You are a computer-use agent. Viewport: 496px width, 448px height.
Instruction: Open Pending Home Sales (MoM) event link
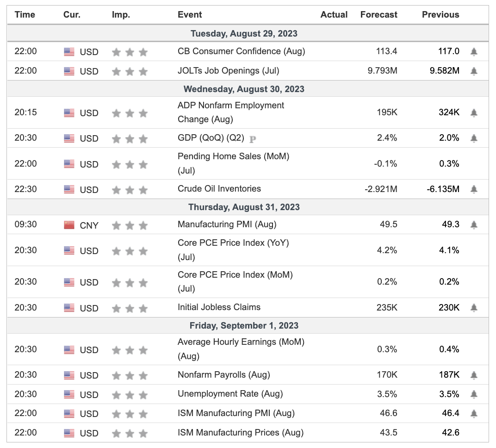(x=233, y=156)
